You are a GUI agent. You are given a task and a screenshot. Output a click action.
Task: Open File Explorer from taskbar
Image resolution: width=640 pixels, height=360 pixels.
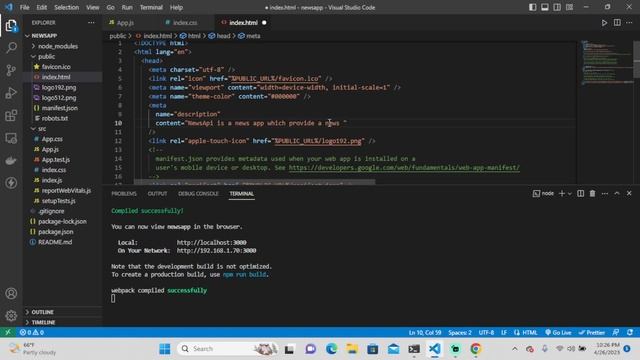click(x=352, y=349)
